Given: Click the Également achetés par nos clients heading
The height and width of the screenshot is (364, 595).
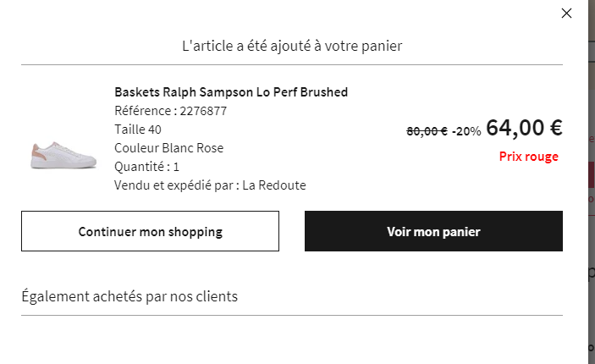Looking at the screenshot, I should pyautogui.click(x=129, y=296).
